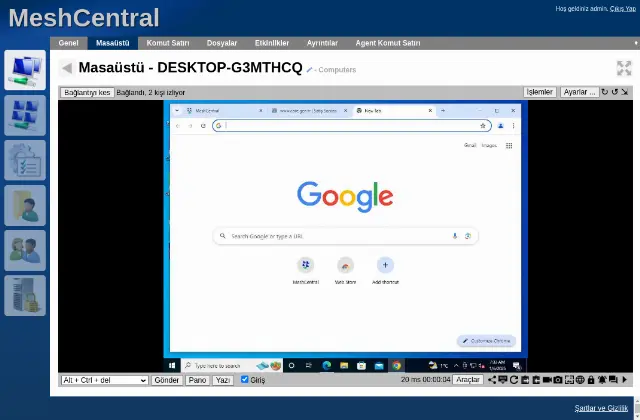The height and width of the screenshot is (420, 640).
Task: Open the Ayarlar settings button
Action: point(580,92)
